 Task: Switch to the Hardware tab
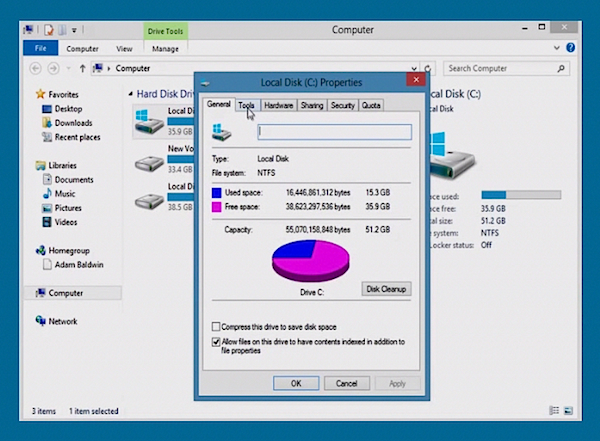point(279,105)
